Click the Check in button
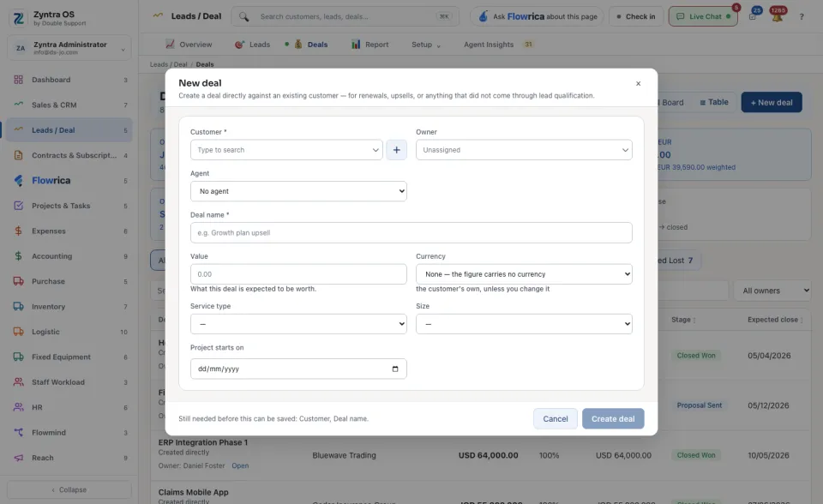The width and height of the screenshot is (823, 504). (x=636, y=17)
